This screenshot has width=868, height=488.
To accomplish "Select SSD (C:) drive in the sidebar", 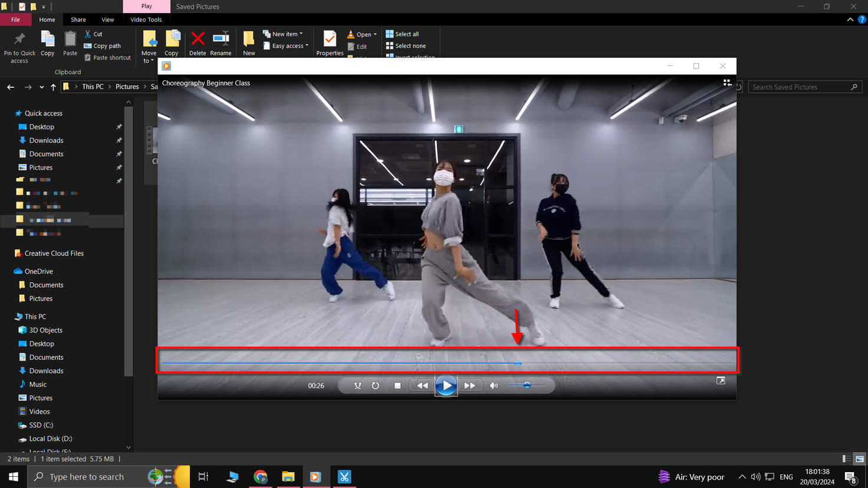I will click(x=41, y=425).
